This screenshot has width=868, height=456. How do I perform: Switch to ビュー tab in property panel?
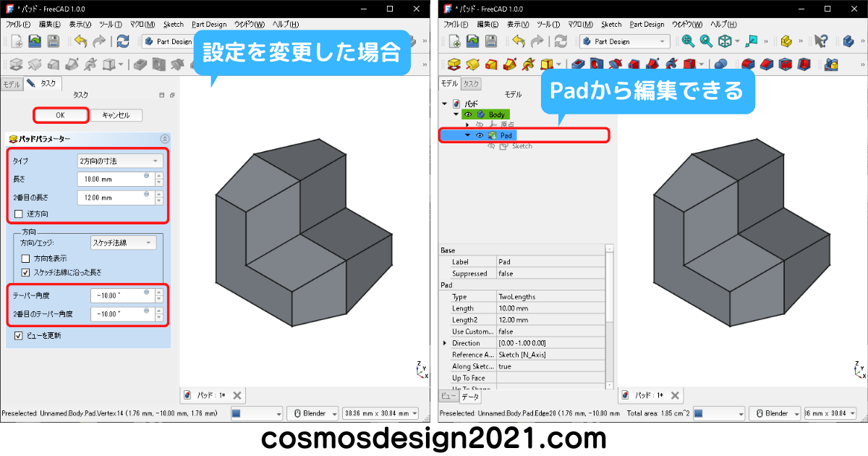point(448,397)
